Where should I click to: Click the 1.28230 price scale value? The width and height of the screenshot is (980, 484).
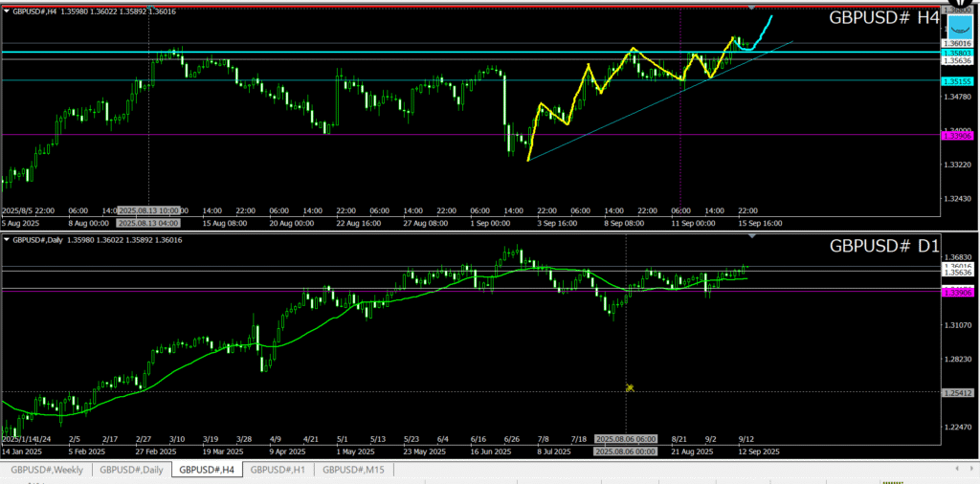point(959,359)
